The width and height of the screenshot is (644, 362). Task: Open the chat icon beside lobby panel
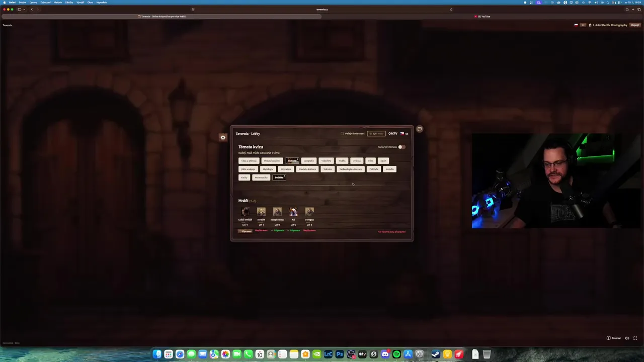pos(419,129)
